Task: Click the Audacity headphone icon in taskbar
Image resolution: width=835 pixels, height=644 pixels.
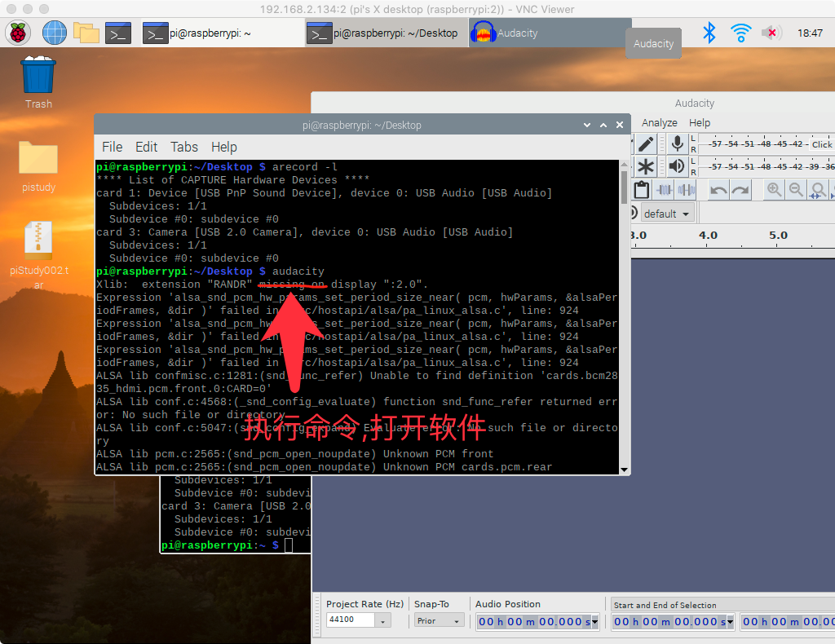Action: click(483, 33)
